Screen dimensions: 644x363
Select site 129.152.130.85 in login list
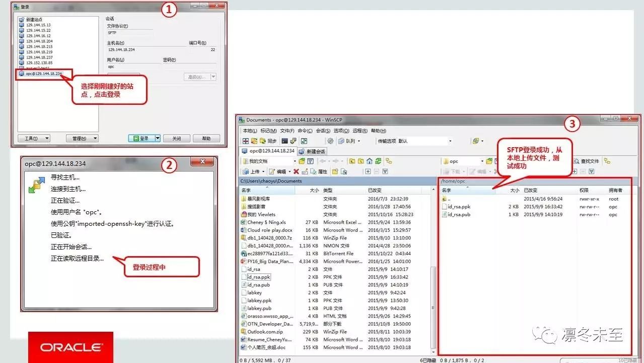36,63
